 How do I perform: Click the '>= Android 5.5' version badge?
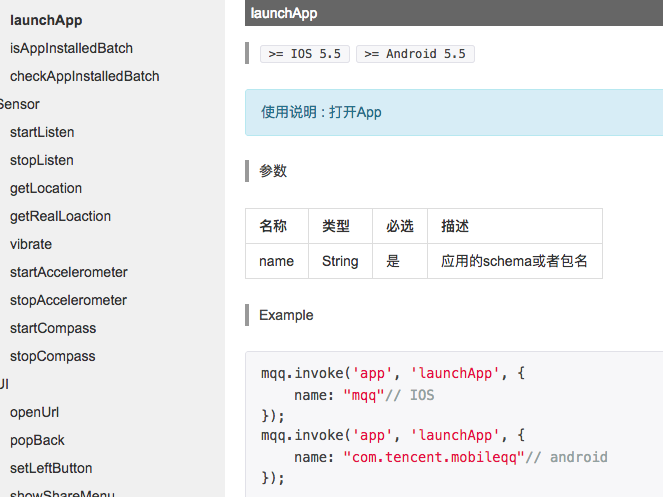click(x=415, y=54)
